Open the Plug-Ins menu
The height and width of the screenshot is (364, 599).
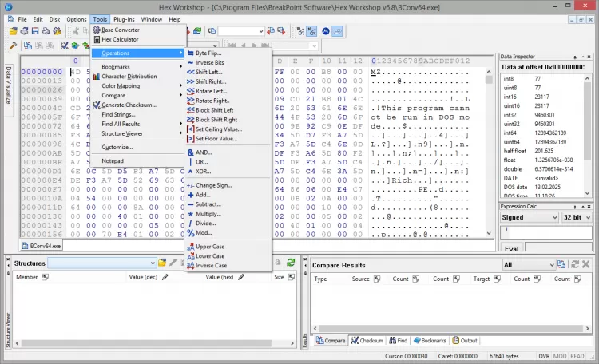click(124, 18)
